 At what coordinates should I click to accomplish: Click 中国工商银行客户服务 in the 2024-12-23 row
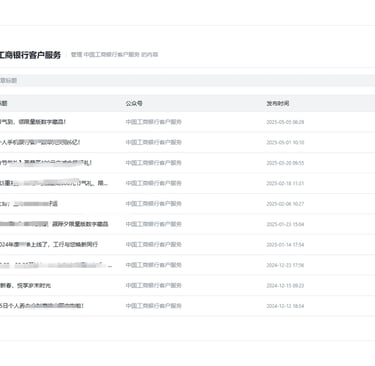[x=153, y=265]
